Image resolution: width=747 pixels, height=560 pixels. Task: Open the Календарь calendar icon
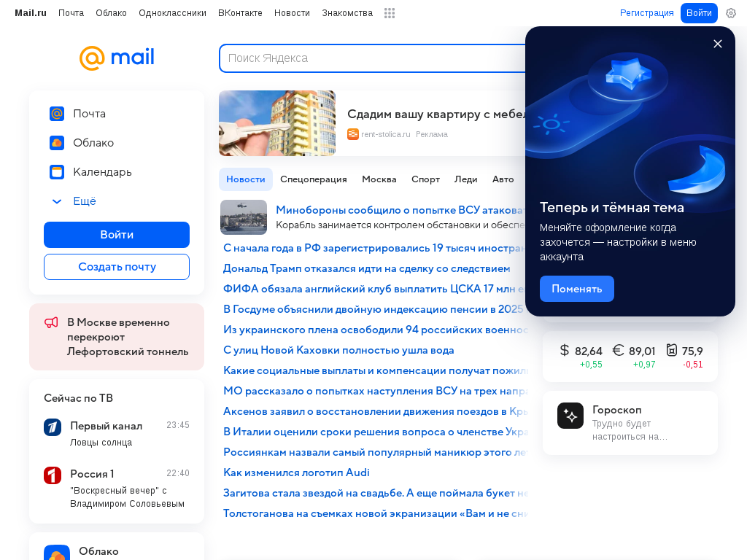tap(57, 172)
